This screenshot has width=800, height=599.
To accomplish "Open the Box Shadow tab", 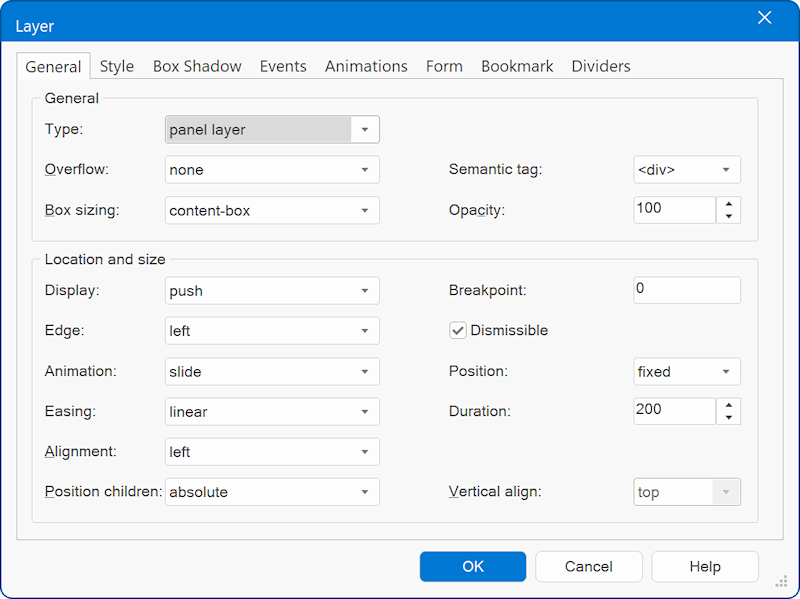I will pyautogui.click(x=197, y=67).
